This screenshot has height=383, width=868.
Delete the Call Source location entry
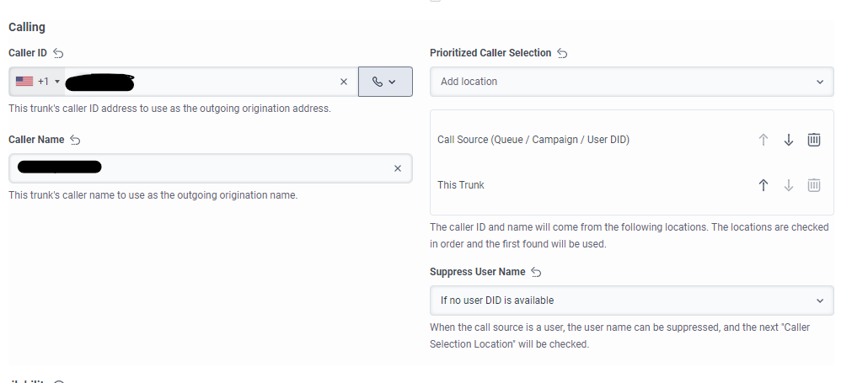[814, 140]
